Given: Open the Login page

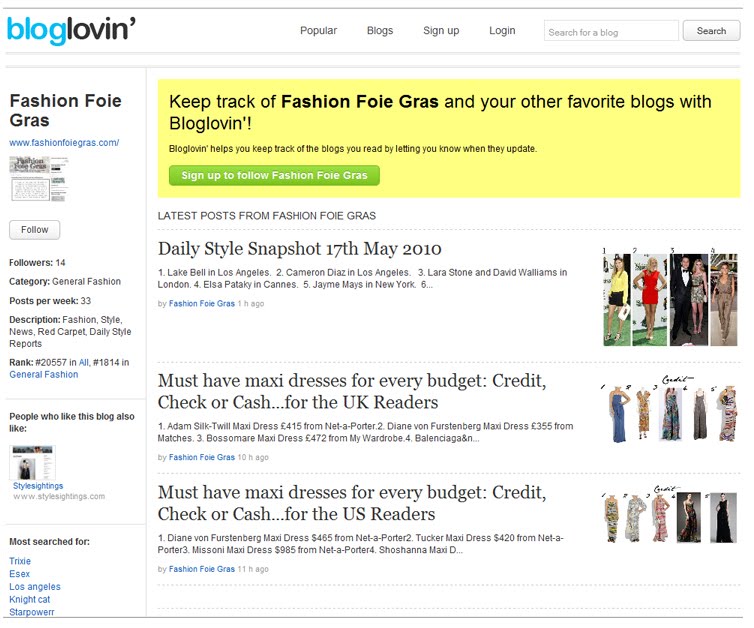Looking at the screenshot, I should click(502, 31).
